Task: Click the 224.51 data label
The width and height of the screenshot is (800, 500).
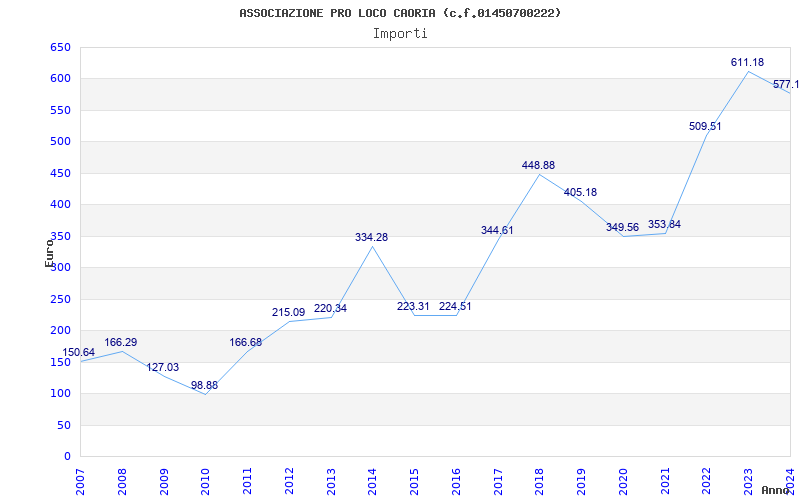Action: (455, 306)
